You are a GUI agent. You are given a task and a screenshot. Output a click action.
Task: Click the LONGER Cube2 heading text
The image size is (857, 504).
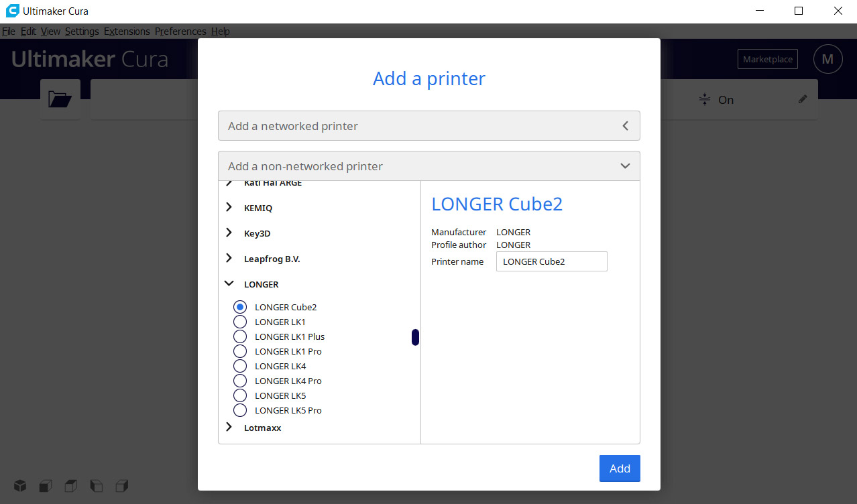(497, 204)
